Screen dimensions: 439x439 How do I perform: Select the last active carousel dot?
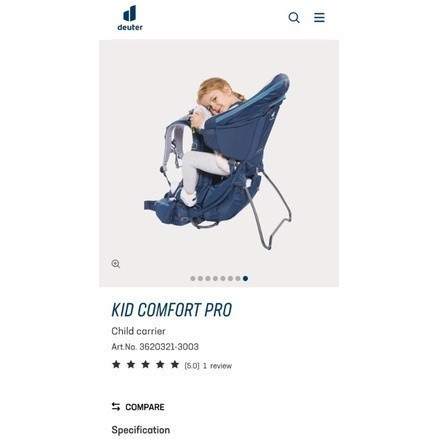[x=245, y=278]
